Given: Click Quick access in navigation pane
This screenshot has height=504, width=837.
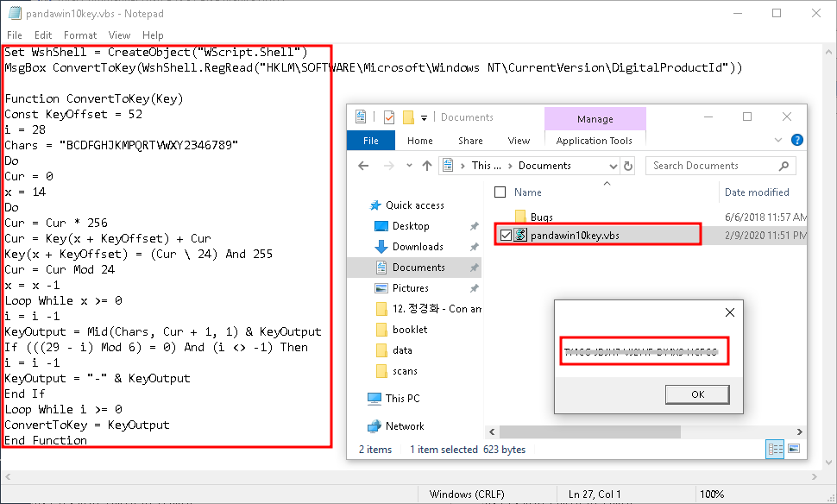Looking at the screenshot, I should 415,205.
